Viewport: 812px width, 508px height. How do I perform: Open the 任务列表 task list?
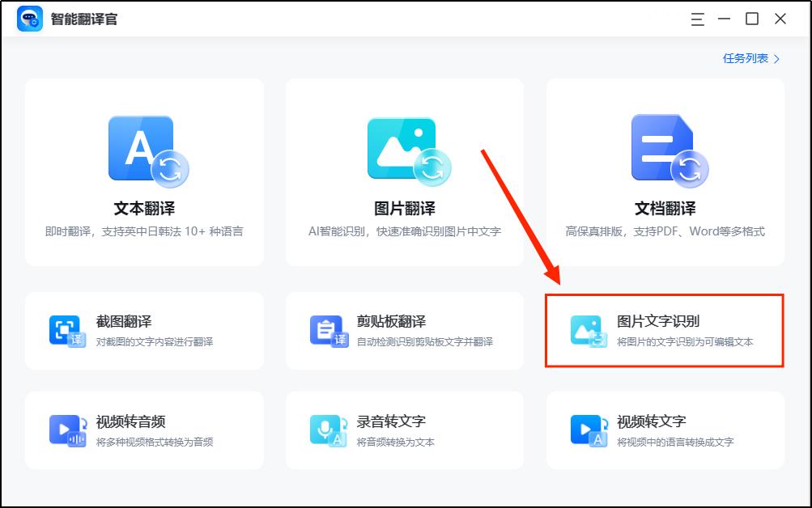click(746, 58)
